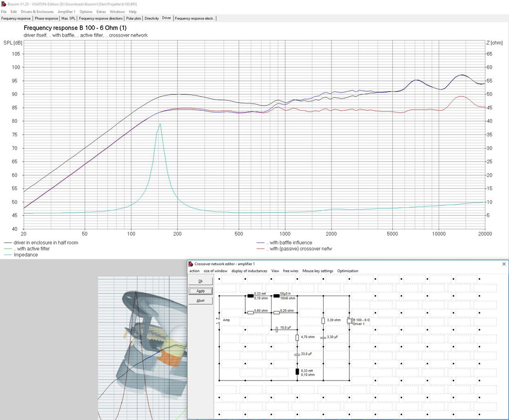509x420 pixels.
Task: Open the Help menu
Action: pyautogui.click(x=133, y=12)
